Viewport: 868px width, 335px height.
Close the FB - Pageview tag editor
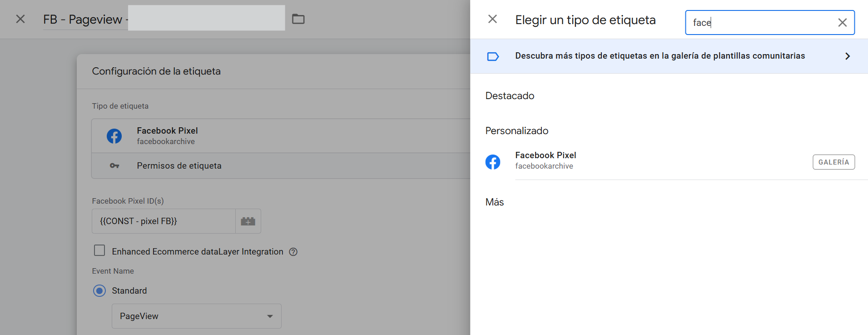pyautogui.click(x=20, y=19)
